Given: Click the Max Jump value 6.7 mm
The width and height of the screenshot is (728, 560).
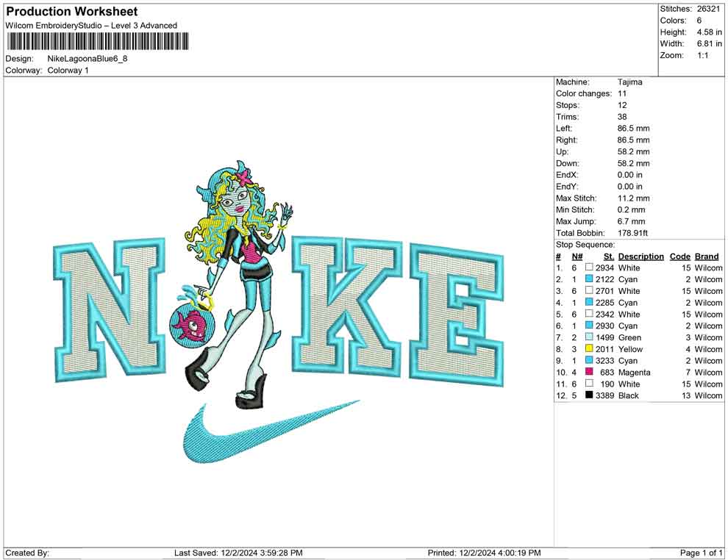Looking at the screenshot, I should 631,221.
